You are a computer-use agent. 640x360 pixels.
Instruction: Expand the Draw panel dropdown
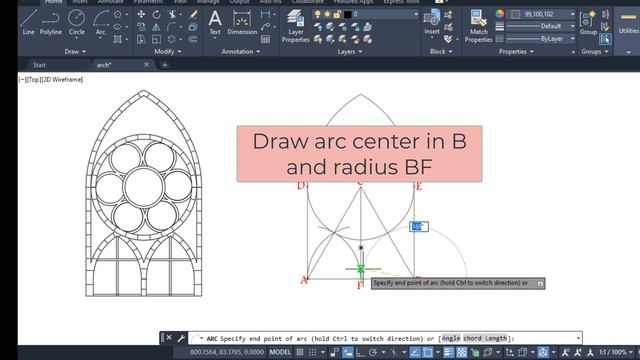(76, 51)
